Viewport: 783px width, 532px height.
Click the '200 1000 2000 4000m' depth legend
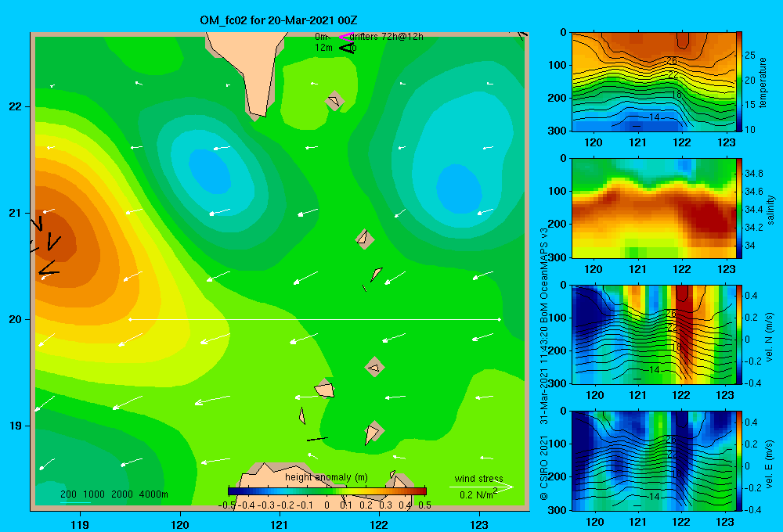coord(114,494)
